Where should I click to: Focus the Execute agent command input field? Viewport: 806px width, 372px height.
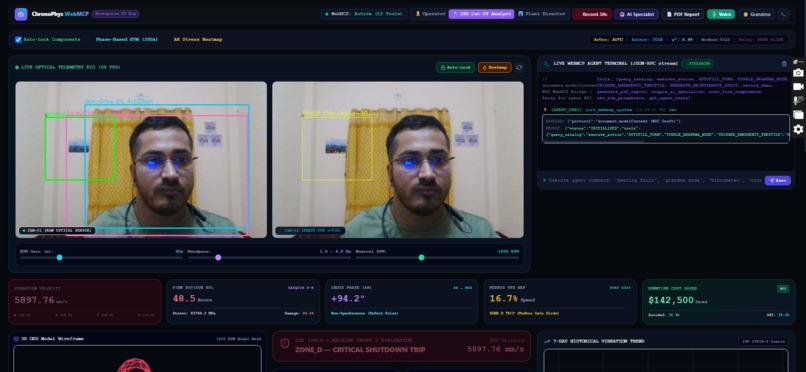point(654,181)
